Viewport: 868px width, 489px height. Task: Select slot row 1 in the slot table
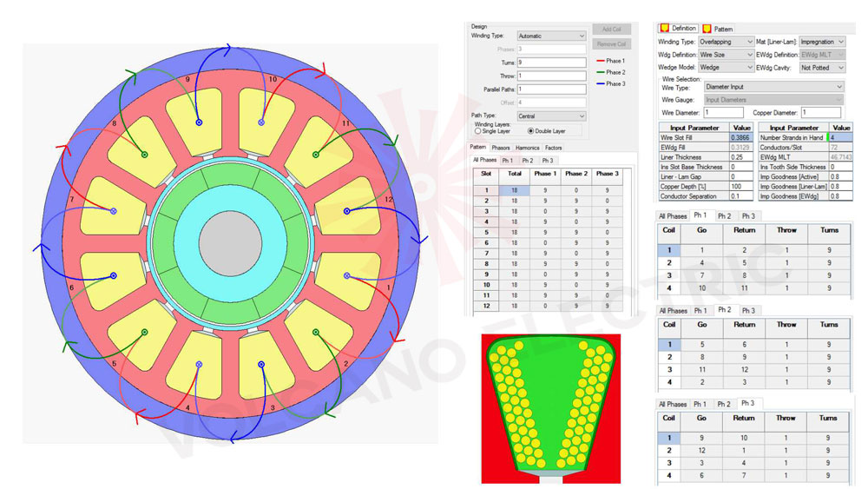(x=548, y=190)
